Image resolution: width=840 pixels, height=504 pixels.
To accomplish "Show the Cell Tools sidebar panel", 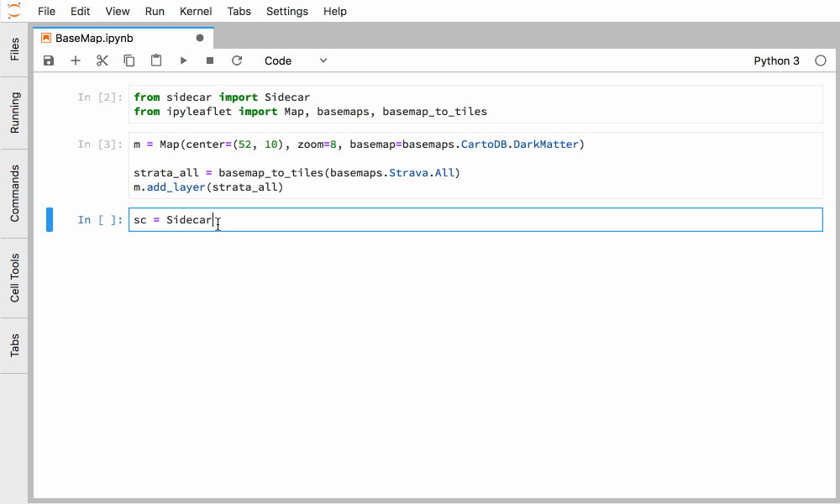I will click(x=14, y=278).
